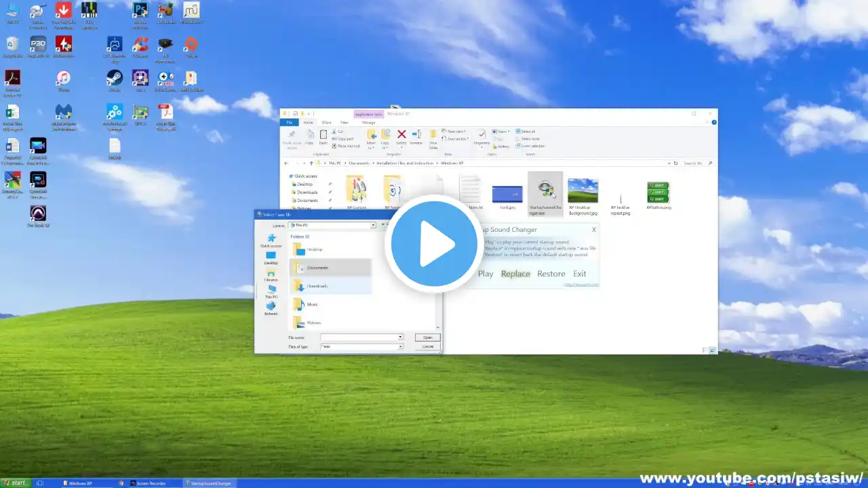Select the Downloads folder in file dialog
The image size is (868, 488).
(331, 286)
